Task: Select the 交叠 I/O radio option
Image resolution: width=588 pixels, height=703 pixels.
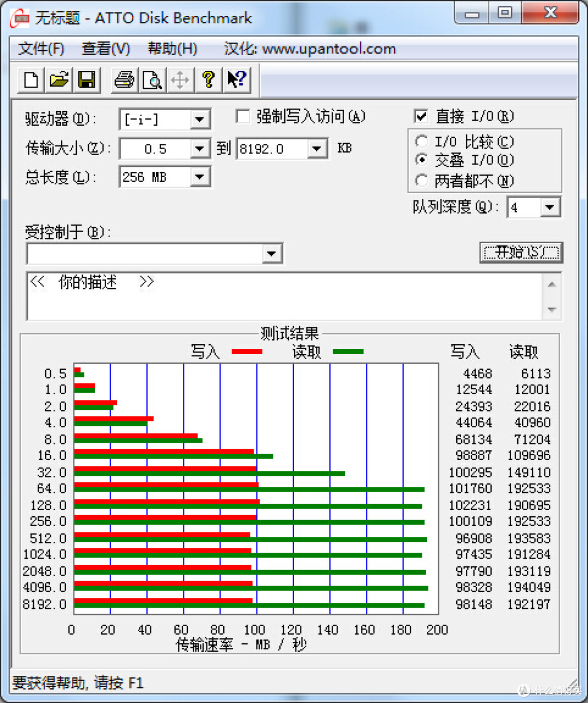Action: (421, 160)
